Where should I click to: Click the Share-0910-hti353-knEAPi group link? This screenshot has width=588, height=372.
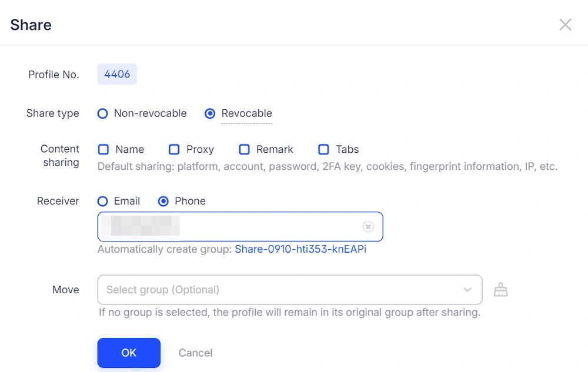pyautogui.click(x=300, y=249)
